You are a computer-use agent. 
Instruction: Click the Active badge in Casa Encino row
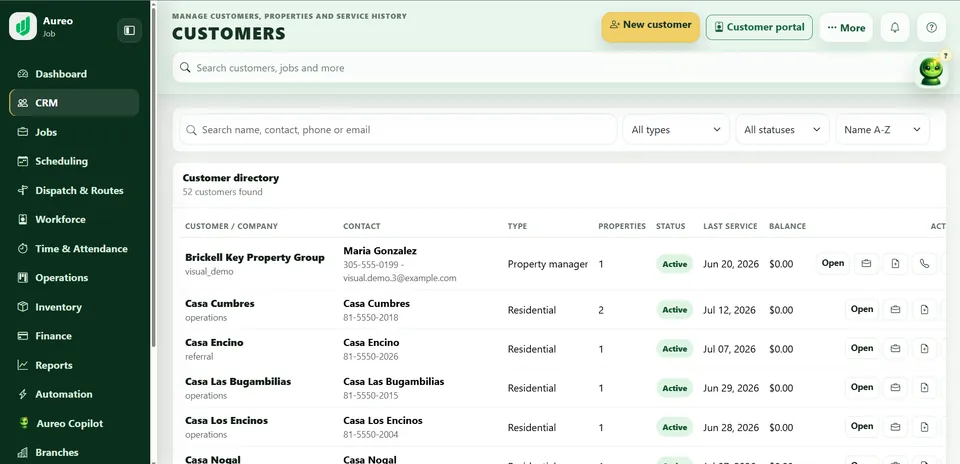pos(675,349)
